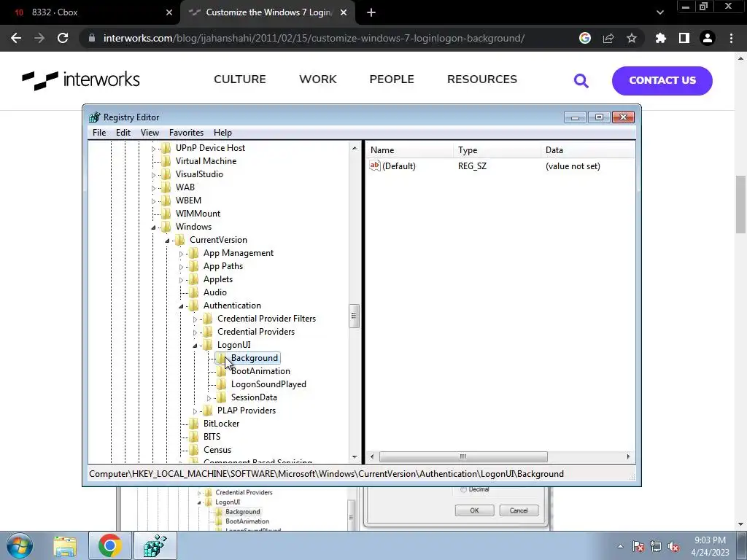Open the share page icon
The width and height of the screenshot is (747, 560).
608,38
